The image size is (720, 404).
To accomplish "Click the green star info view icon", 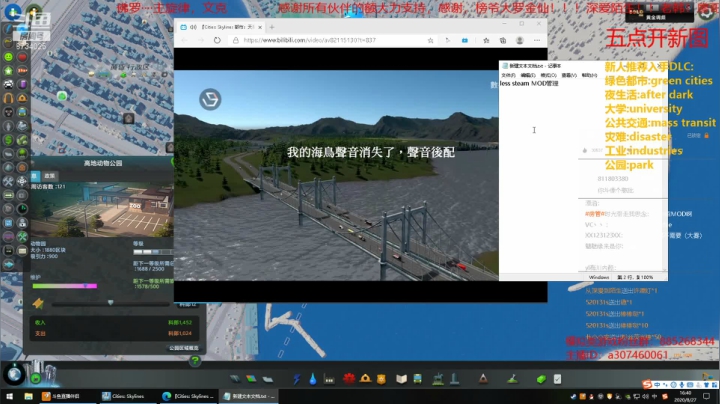I will pos(8,71).
